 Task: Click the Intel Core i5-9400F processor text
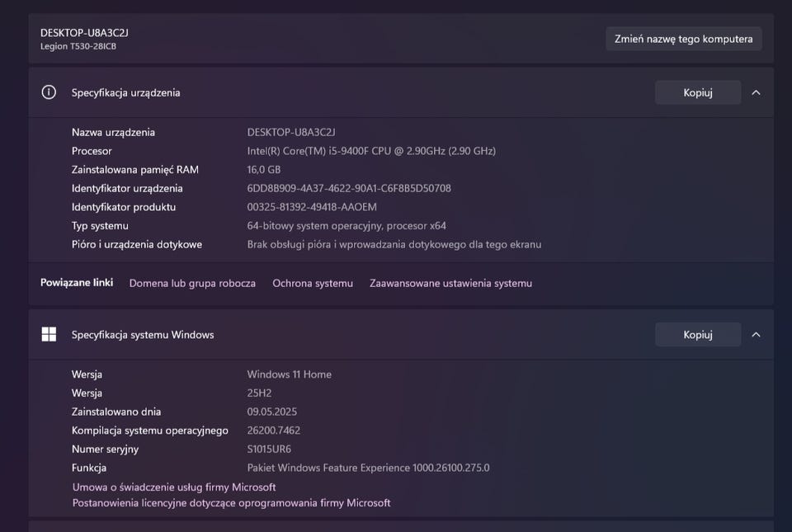(371, 151)
